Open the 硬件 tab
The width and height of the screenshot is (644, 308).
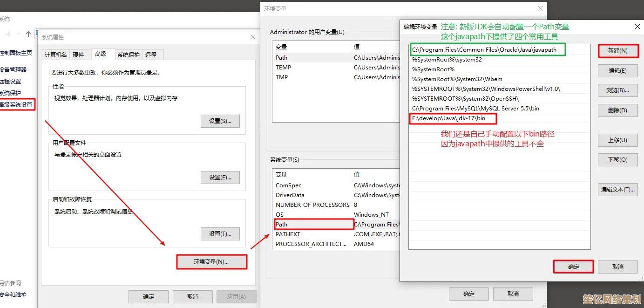click(78, 55)
